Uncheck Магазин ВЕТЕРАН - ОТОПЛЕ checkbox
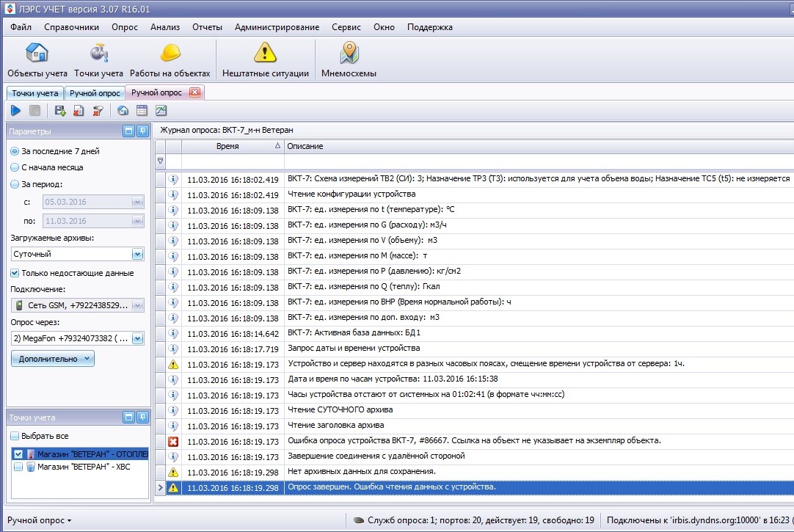The image size is (794, 532). tap(18, 454)
